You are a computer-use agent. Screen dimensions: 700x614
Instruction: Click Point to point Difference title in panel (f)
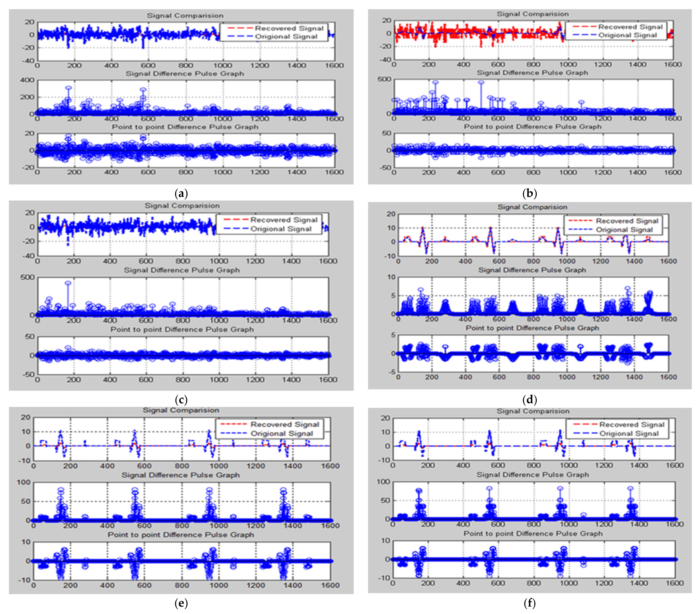533,534
